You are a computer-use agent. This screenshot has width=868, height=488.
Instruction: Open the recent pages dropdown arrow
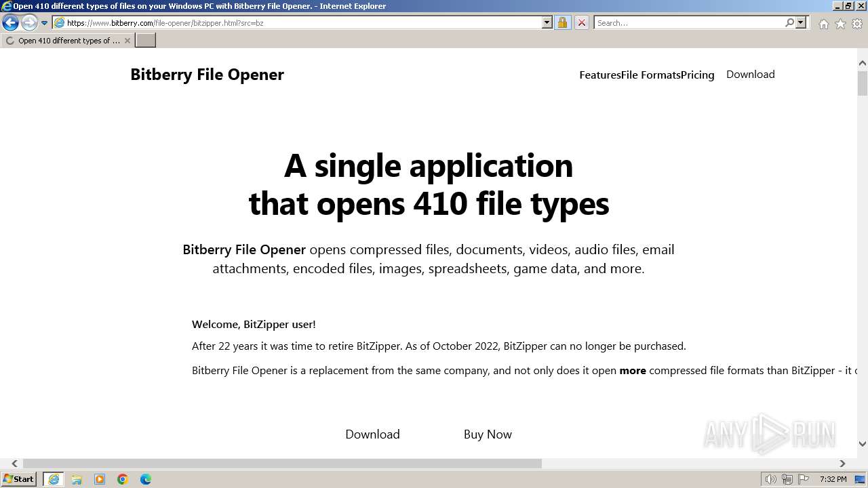45,23
